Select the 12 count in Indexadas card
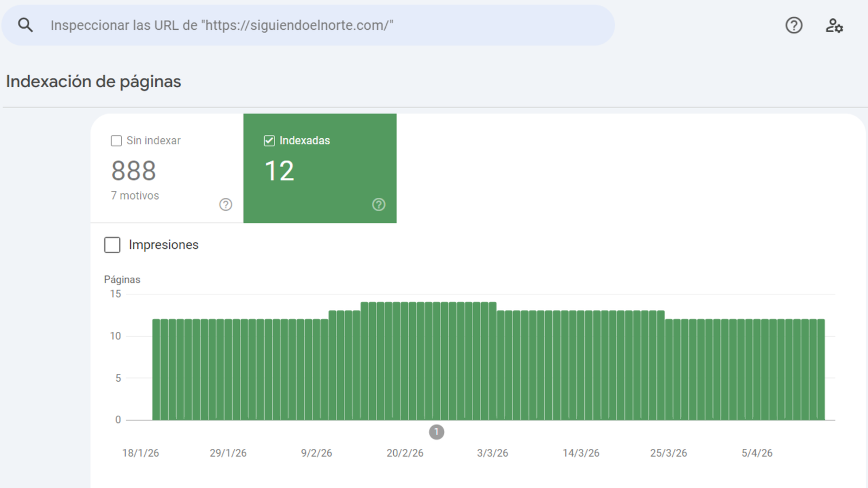Viewport: 868px width, 488px height. point(279,171)
